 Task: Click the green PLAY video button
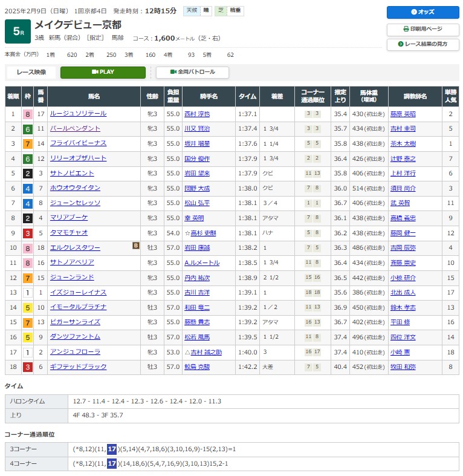(103, 72)
